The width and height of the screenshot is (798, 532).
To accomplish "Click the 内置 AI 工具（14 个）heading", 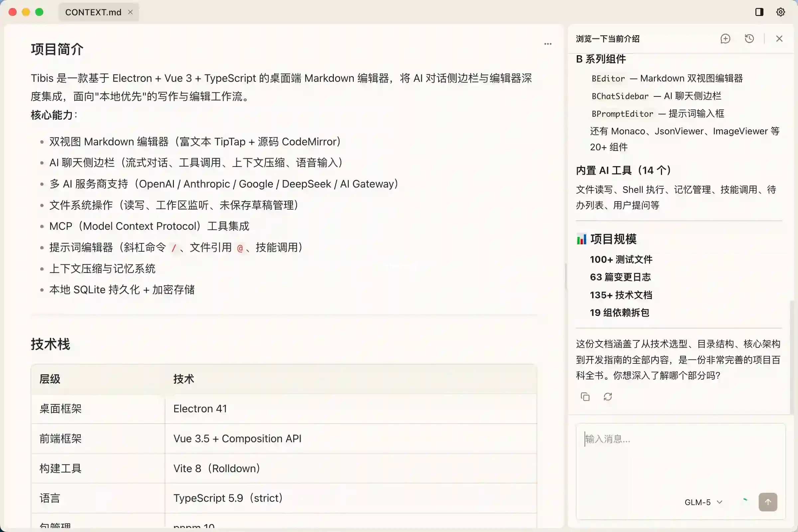I will (x=624, y=170).
